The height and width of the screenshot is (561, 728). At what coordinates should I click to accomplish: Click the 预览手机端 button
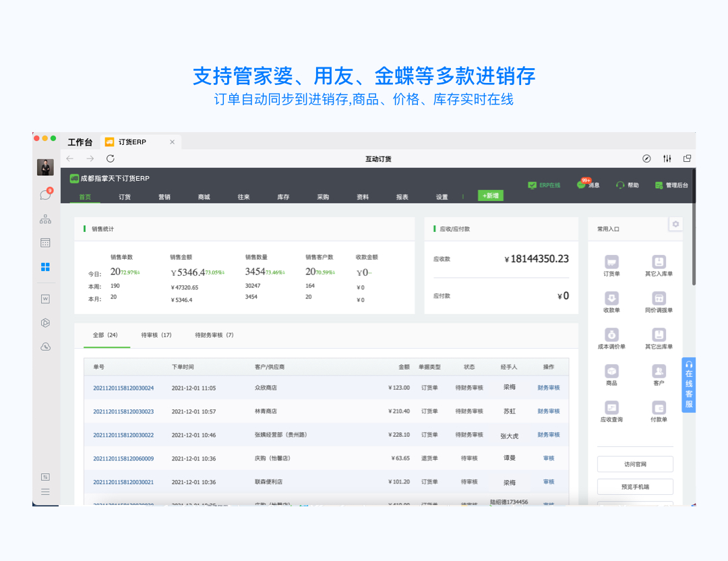(635, 487)
